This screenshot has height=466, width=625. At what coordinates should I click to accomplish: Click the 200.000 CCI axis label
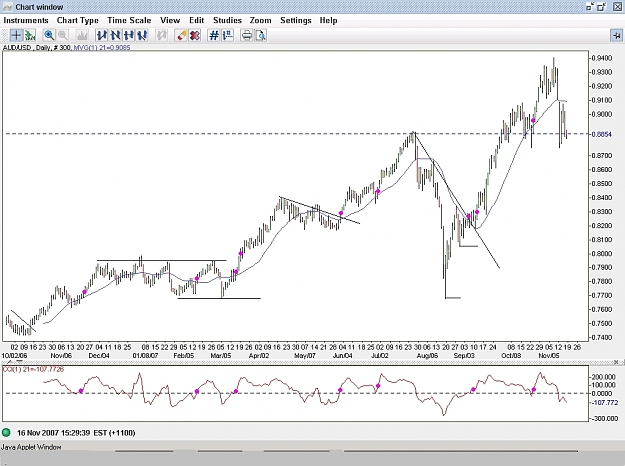[603, 377]
